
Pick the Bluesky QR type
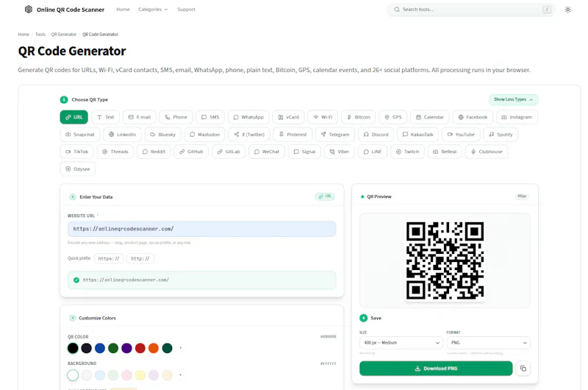click(162, 135)
